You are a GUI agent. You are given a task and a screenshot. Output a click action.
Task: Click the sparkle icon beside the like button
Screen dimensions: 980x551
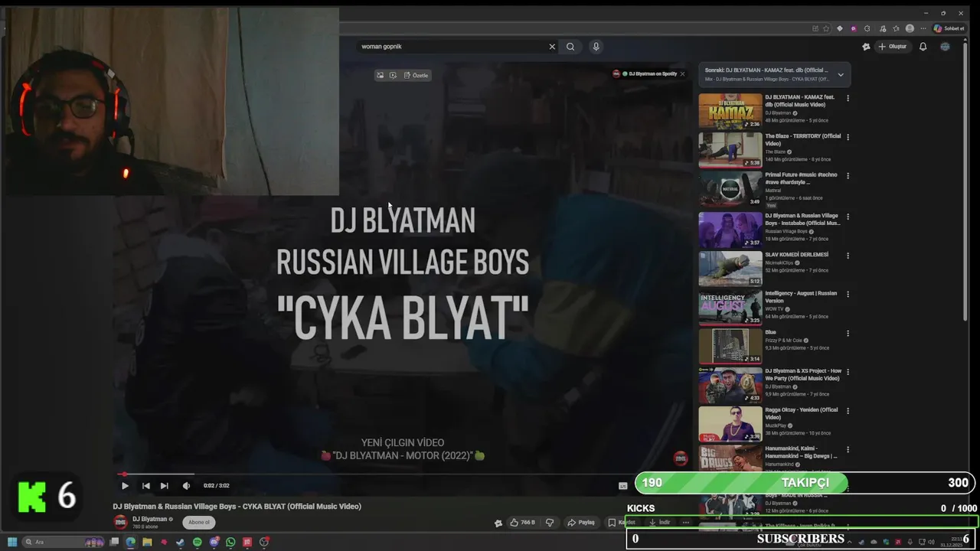pos(498,523)
